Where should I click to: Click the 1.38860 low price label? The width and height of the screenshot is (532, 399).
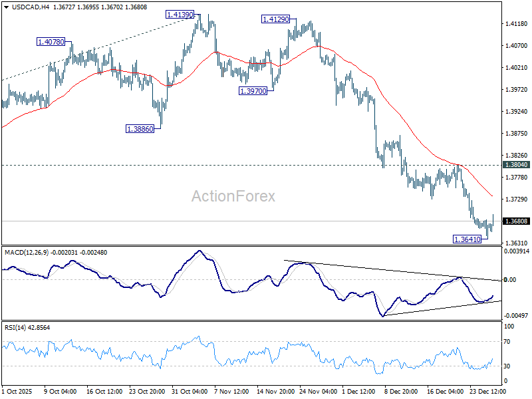[140, 129]
